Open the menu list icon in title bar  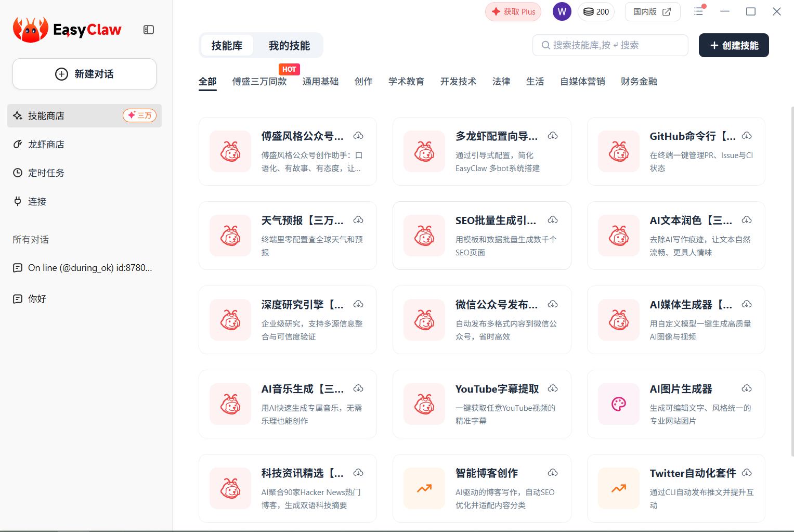point(699,11)
